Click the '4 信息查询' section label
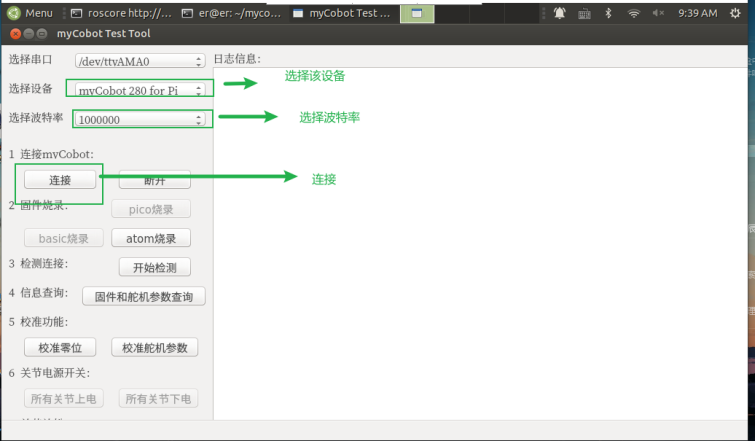Screen dimensions: 755x441 (39, 293)
